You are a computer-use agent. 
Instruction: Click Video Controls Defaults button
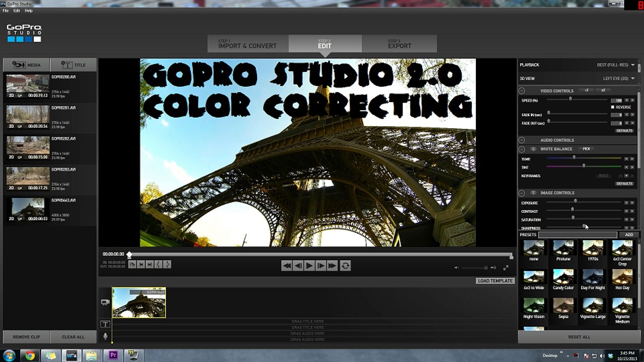(x=624, y=131)
